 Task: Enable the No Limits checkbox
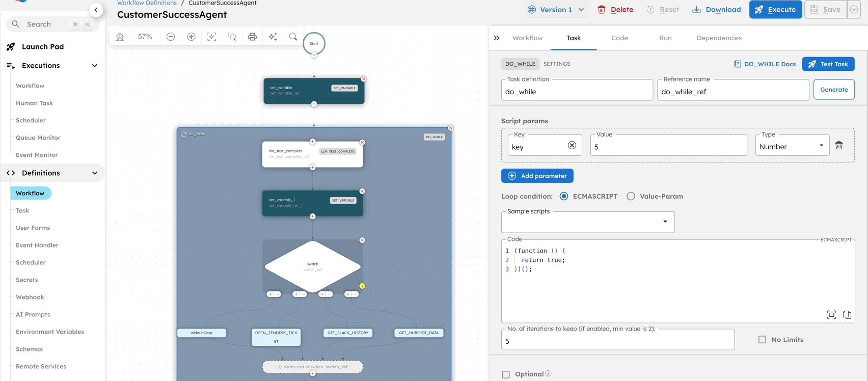click(x=762, y=340)
